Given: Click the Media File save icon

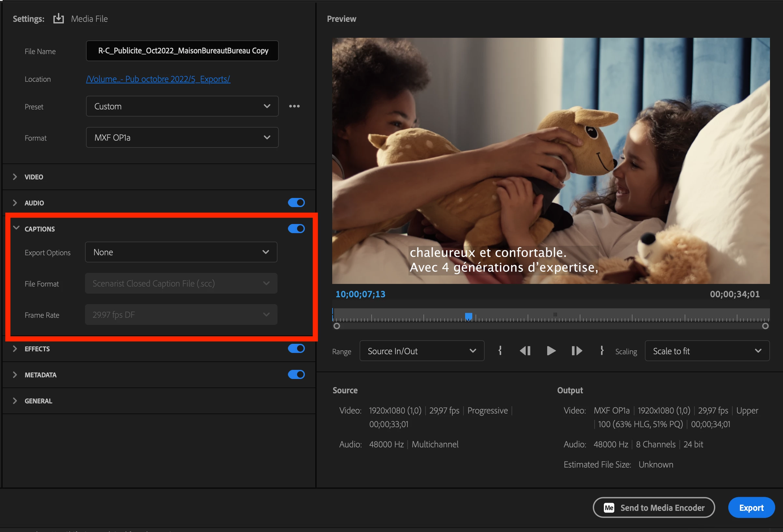Looking at the screenshot, I should (59, 19).
